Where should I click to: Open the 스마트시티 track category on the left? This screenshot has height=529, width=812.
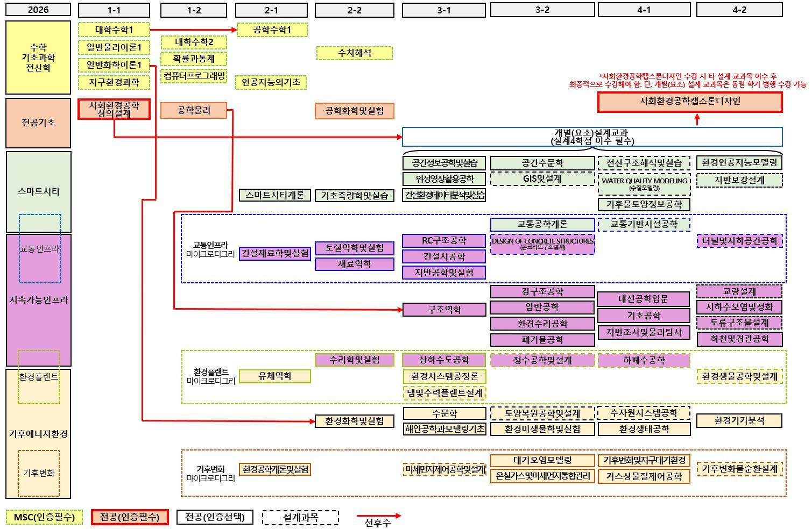(x=38, y=191)
